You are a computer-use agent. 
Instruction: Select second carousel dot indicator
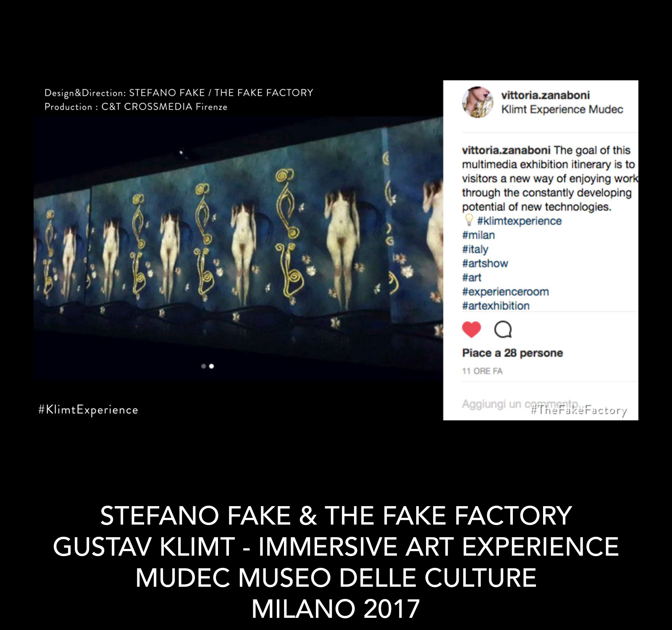pyautogui.click(x=211, y=366)
